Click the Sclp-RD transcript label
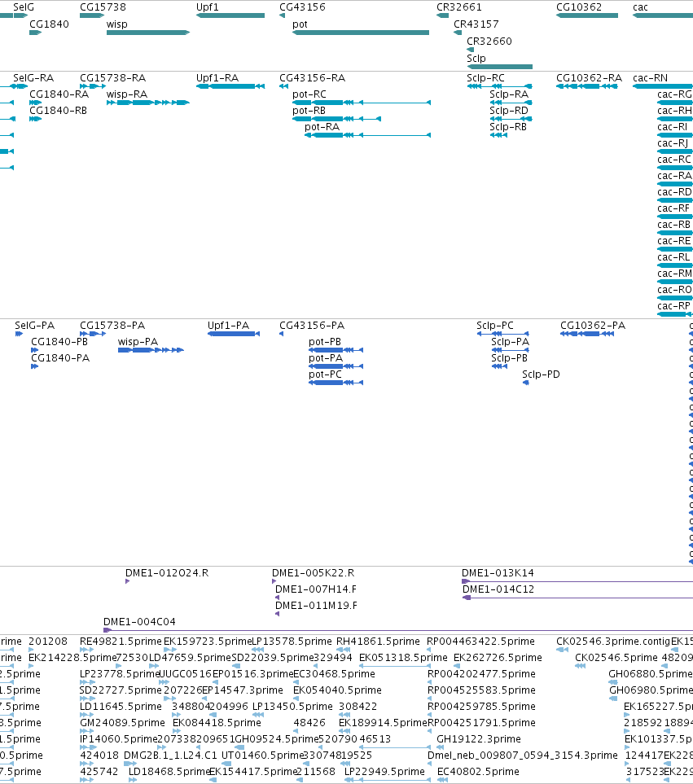693x784 pixels. coord(509,111)
